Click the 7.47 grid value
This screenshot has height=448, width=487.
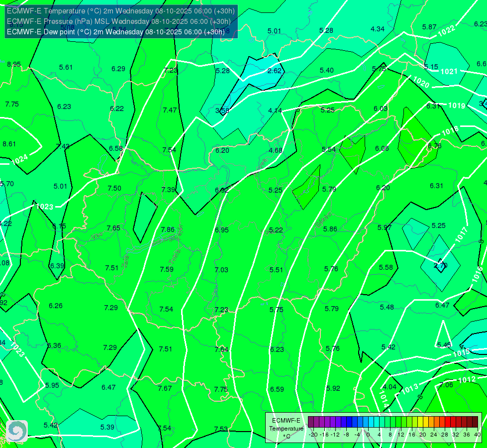click(x=170, y=110)
